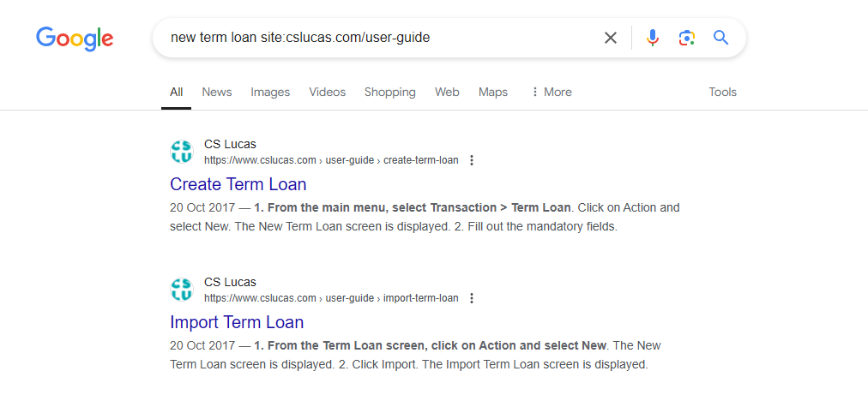Image resolution: width=868 pixels, height=395 pixels.
Task: Open Search by image camera icon
Action: (x=686, y=38)
